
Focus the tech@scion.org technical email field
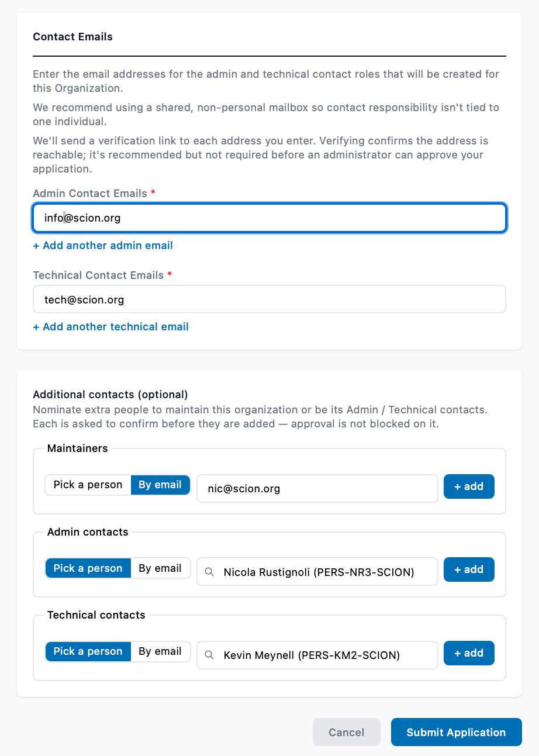pos(269,299)
